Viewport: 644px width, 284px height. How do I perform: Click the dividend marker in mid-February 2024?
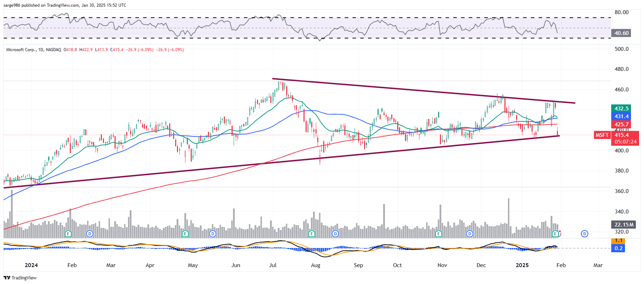[90, 234]
